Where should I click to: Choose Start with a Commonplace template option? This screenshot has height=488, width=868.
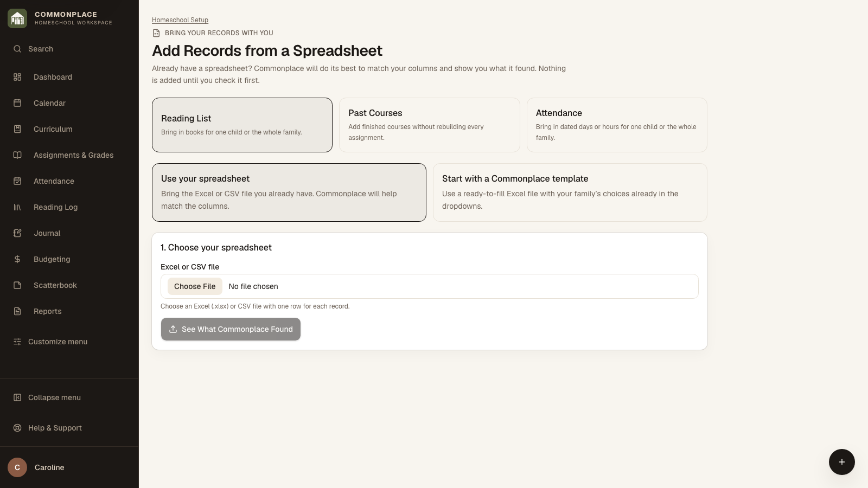[x=570, y=192]
